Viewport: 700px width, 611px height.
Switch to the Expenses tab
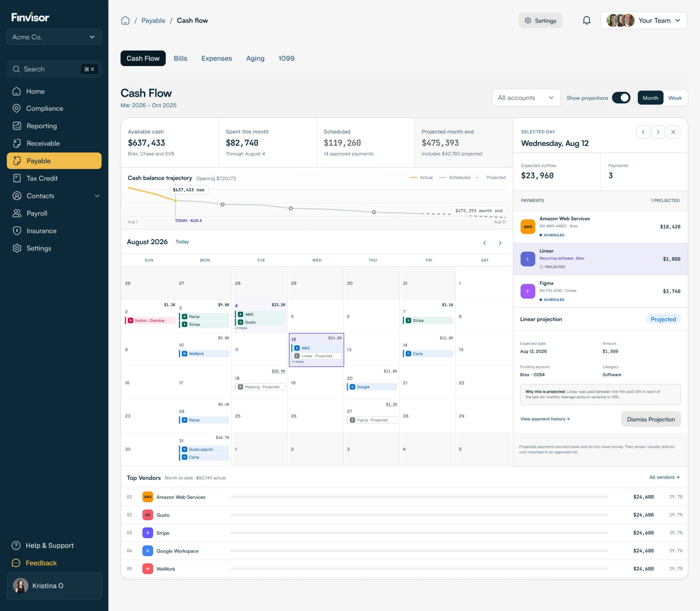217,58
